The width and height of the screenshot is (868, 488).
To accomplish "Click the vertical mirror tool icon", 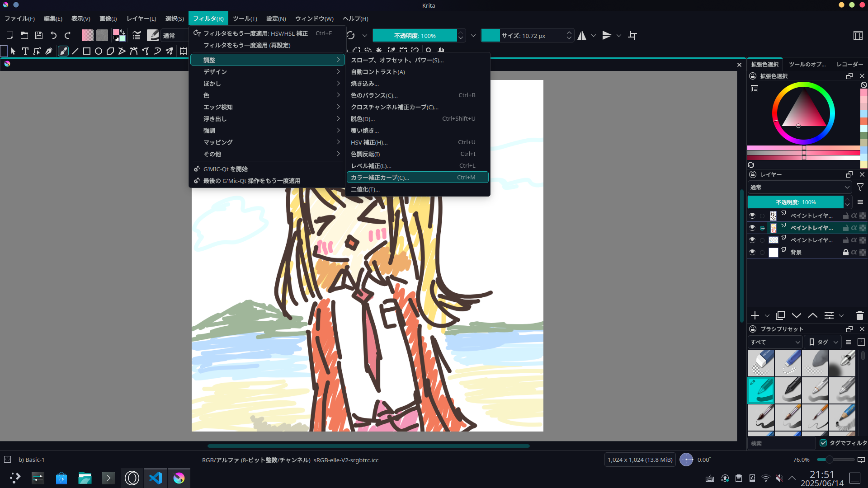I will (x=607, y=35).
